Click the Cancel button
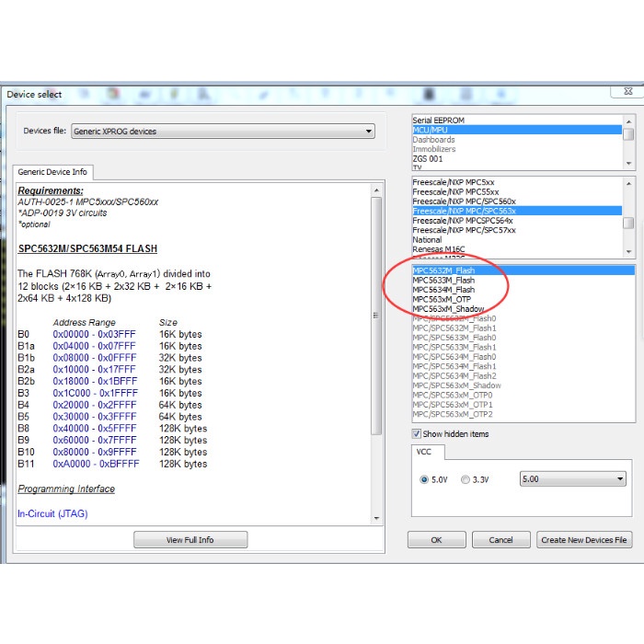644x644 pixels. (x=500, y=540)
